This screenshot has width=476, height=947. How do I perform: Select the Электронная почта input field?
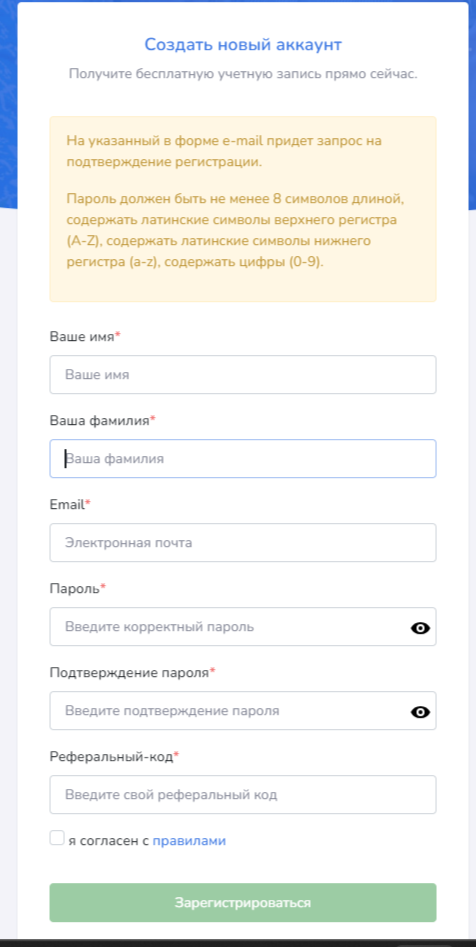(x=243, y=542)
